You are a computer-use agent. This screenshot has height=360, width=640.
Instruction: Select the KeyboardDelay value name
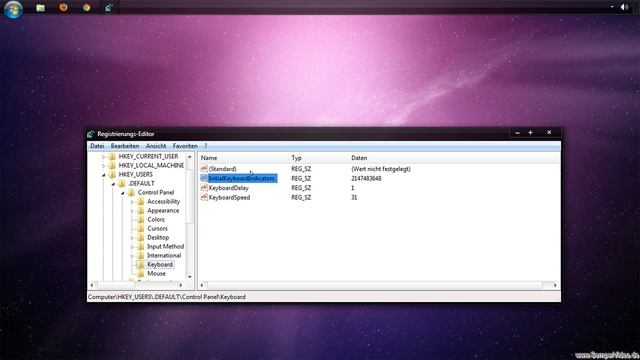tap(229, 188)
